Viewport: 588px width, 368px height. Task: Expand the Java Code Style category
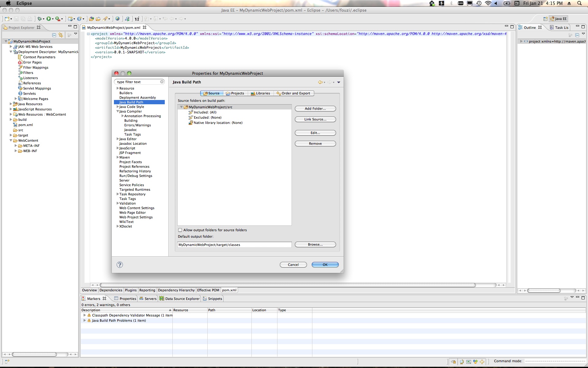pos(118,107)
